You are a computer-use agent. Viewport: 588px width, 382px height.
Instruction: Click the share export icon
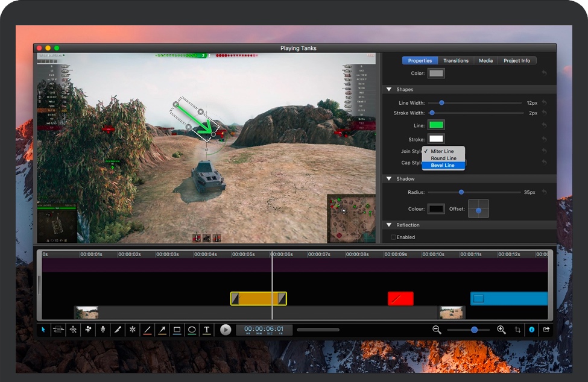[x=546, y=330]
